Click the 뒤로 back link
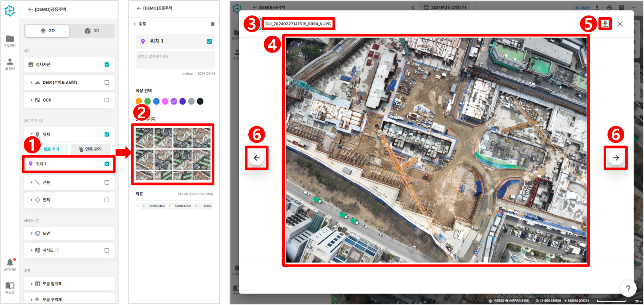Viewport: 644px width, 305px height. click(x=140, y=24)
